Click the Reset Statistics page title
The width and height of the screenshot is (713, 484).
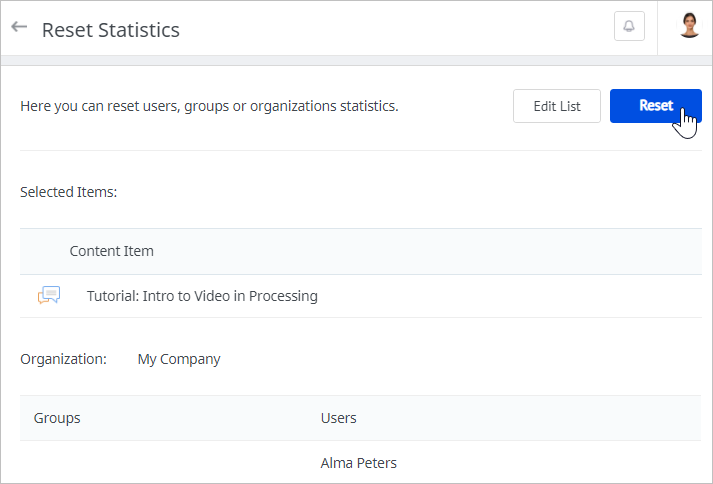(x=111, y=29)
